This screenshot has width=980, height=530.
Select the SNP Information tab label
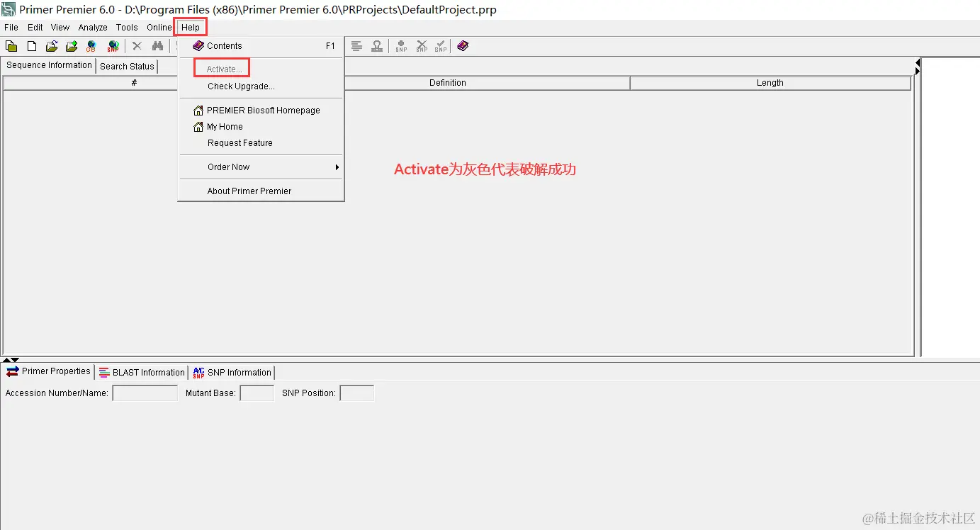tap(239, 373)
